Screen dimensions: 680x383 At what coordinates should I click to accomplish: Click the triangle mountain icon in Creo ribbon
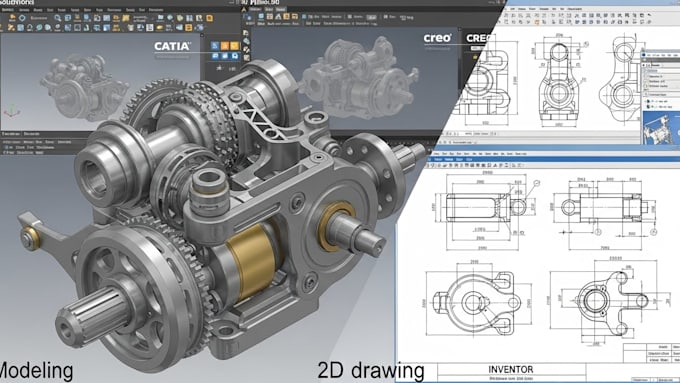(x=278, y=16)
